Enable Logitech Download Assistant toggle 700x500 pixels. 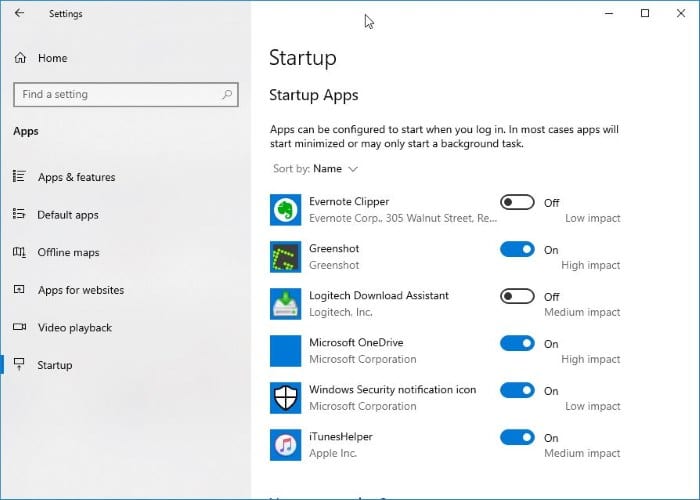pos(517,296)
